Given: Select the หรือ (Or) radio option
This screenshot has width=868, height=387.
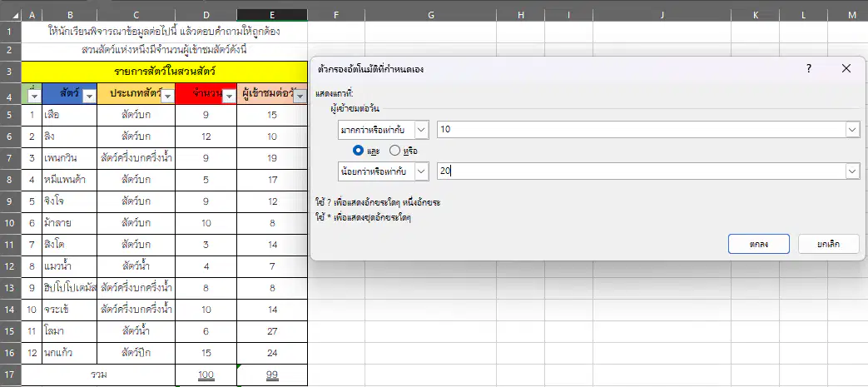Looking at the screenshot, I should [x=395, y=150].
